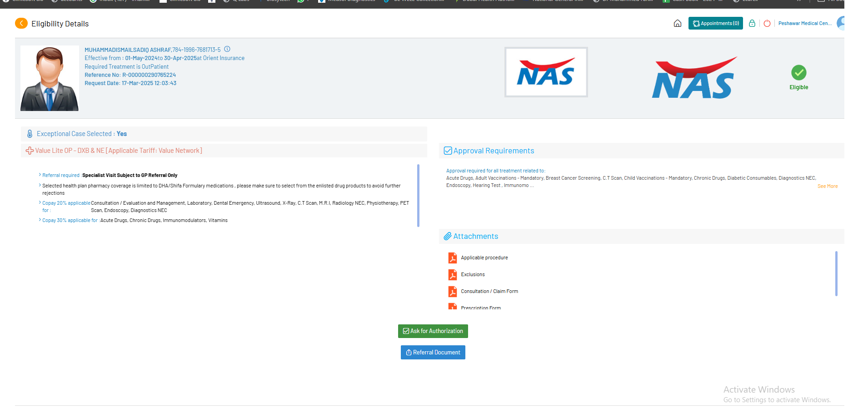Open the Consultation / Claim Form PDF icon
This screenshot has width=868, height=409.
(x=453, y=292)
